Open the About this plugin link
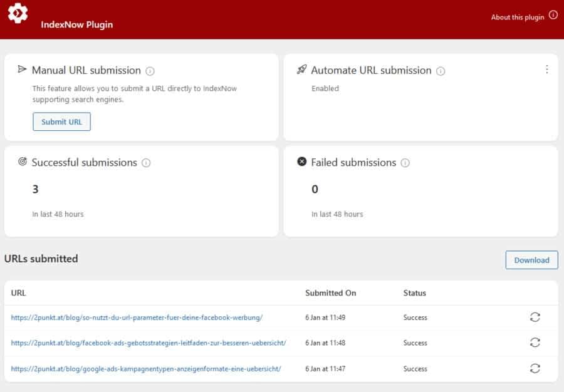This screenshot has width=564, height=392. click(x=517, y=18)
